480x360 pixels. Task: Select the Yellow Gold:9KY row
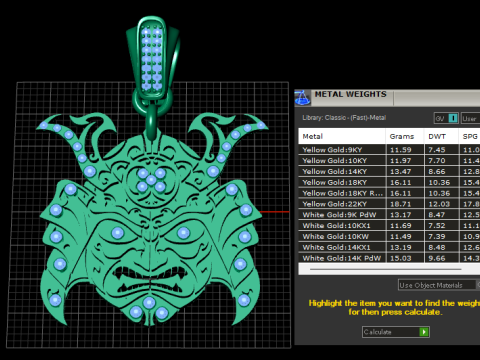coord(389,150)
